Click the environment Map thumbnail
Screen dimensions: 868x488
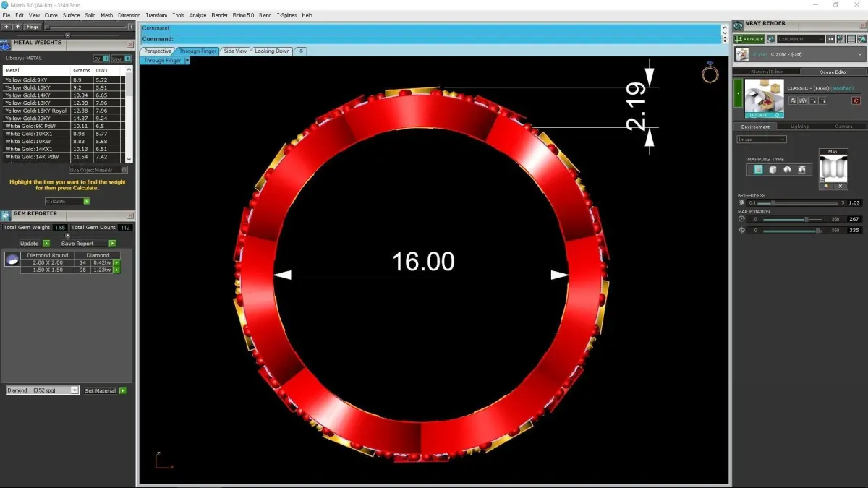coord(833,168)
